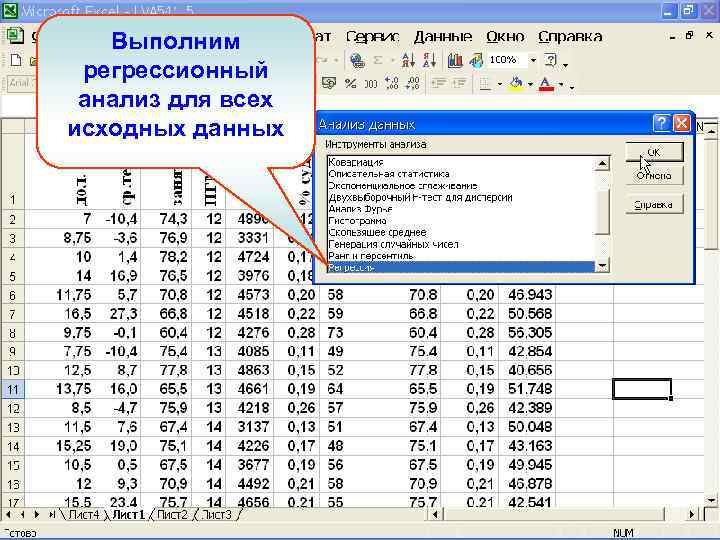Image resolution: width=720 pixels, height=540 pixels.
Task: Click the Decrease Indent icon
Action: (439, 83)
